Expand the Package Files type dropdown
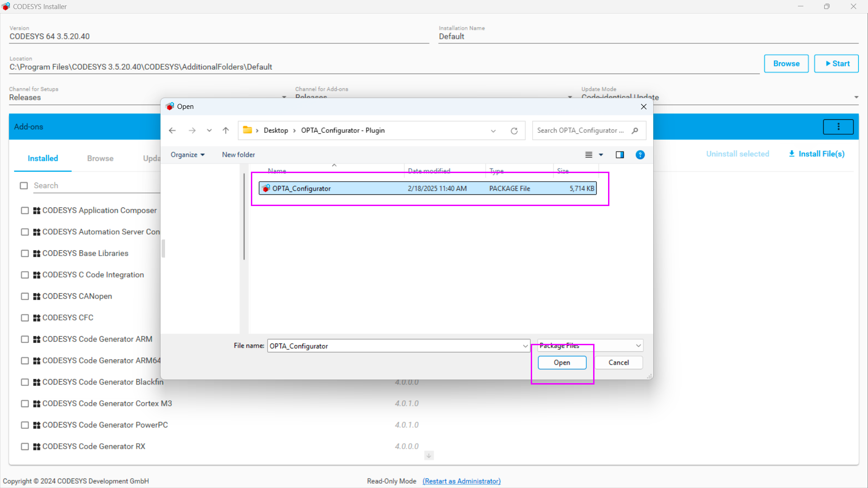The height and width of the screenshot is (488, 868). [x=638, y=346]
